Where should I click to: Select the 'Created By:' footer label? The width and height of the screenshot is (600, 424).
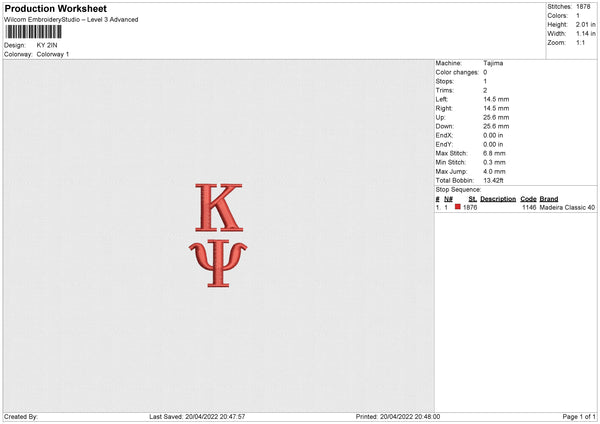[21, 417]
